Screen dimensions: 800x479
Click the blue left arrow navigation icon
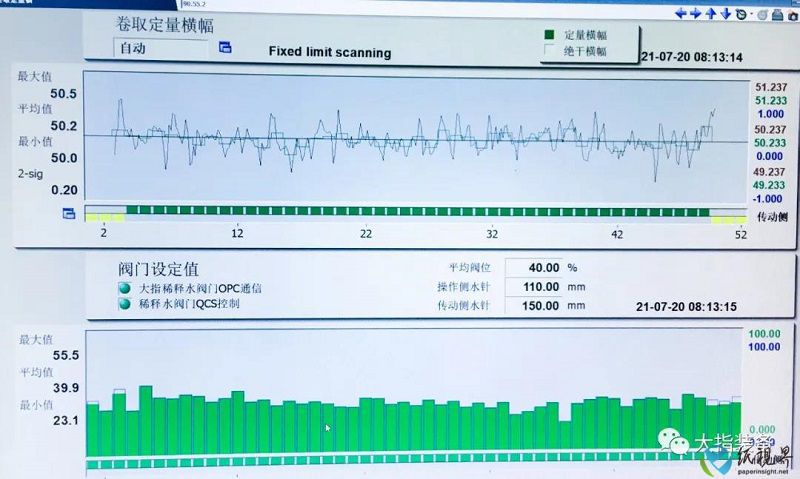pos(681,14)
